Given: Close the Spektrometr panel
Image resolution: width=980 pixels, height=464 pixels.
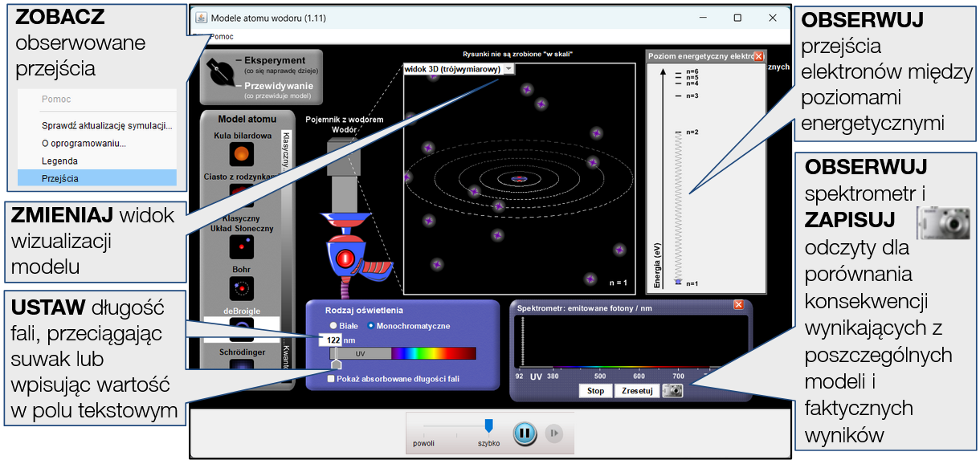Looking at the screenshot, I should point(738,305).
